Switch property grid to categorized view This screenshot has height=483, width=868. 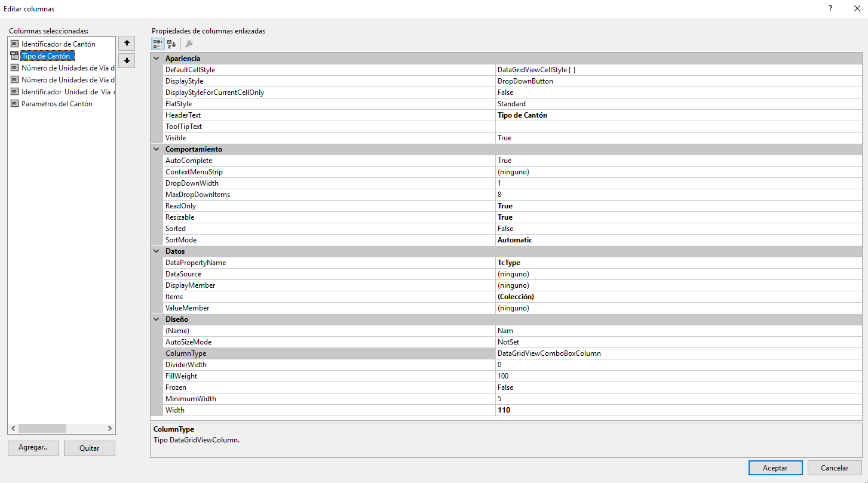pyautogui.click(x=158, y=44)
